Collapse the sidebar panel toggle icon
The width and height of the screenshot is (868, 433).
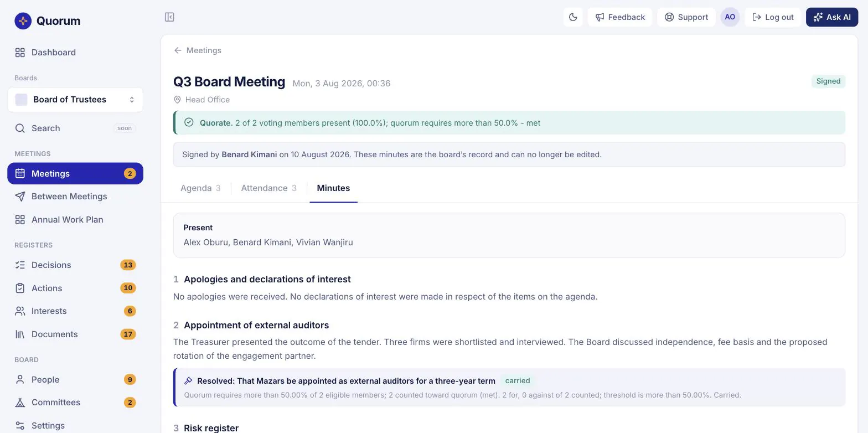[170, 17]
